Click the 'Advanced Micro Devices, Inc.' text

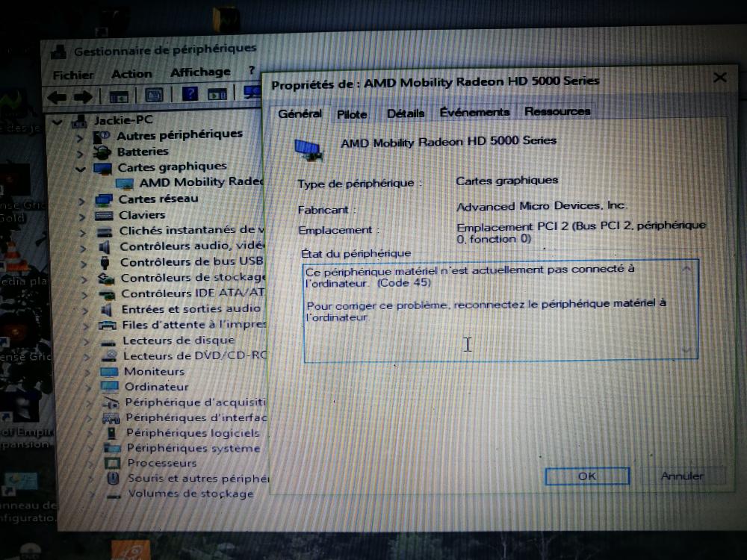pos(542,206)
